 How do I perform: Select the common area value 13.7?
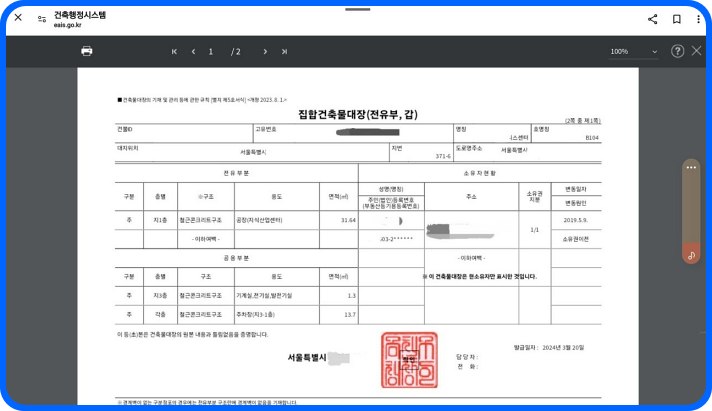350,314
